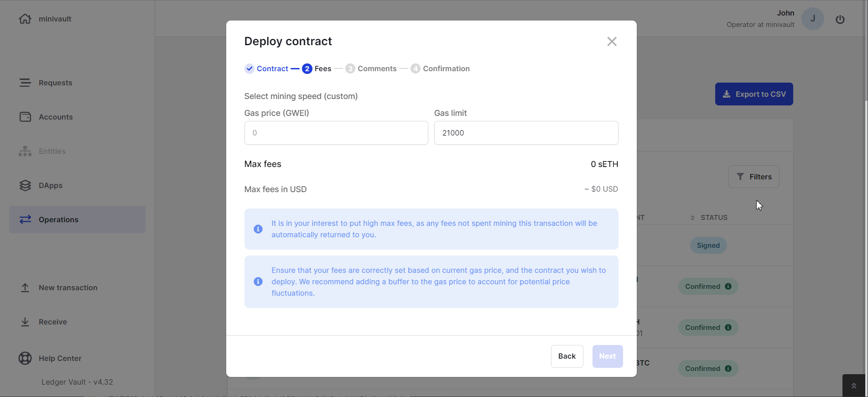
Task: Click the John user avatar
Action: (x=812, y=19)
